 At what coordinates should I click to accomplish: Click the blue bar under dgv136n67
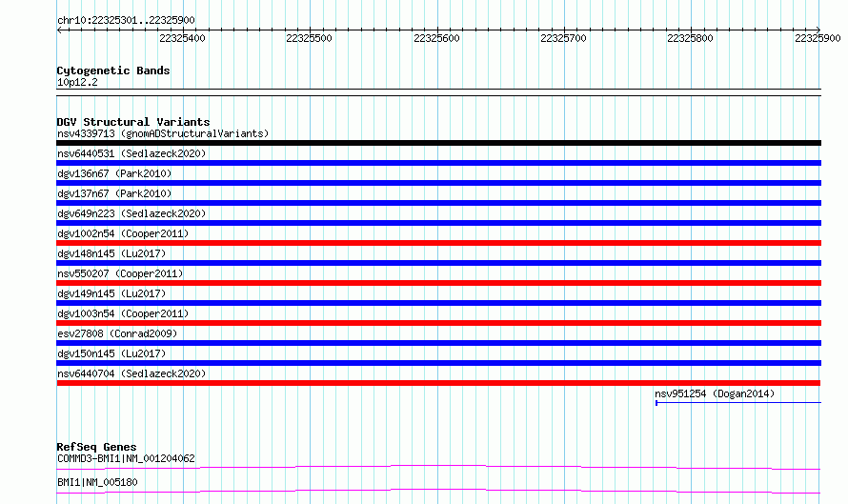point(438,183)
